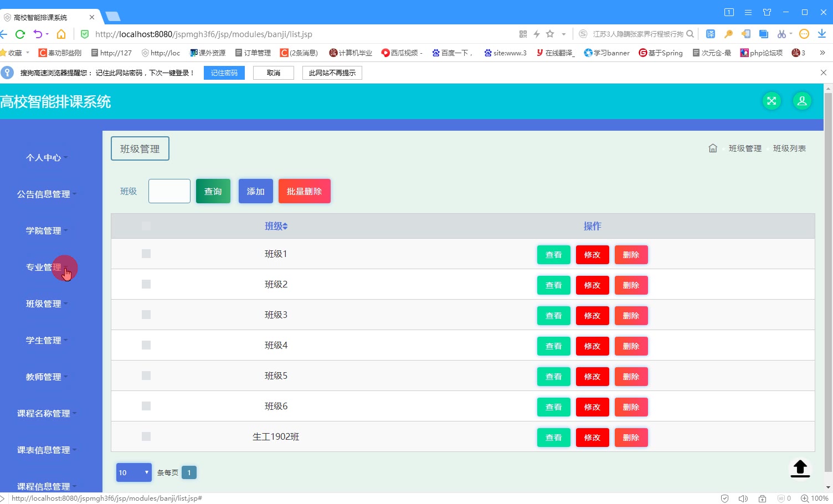This screenshot has width=833, height=504.
Task: Sort table by 班级 column sort arrows
Action: (x=285, y=226)
